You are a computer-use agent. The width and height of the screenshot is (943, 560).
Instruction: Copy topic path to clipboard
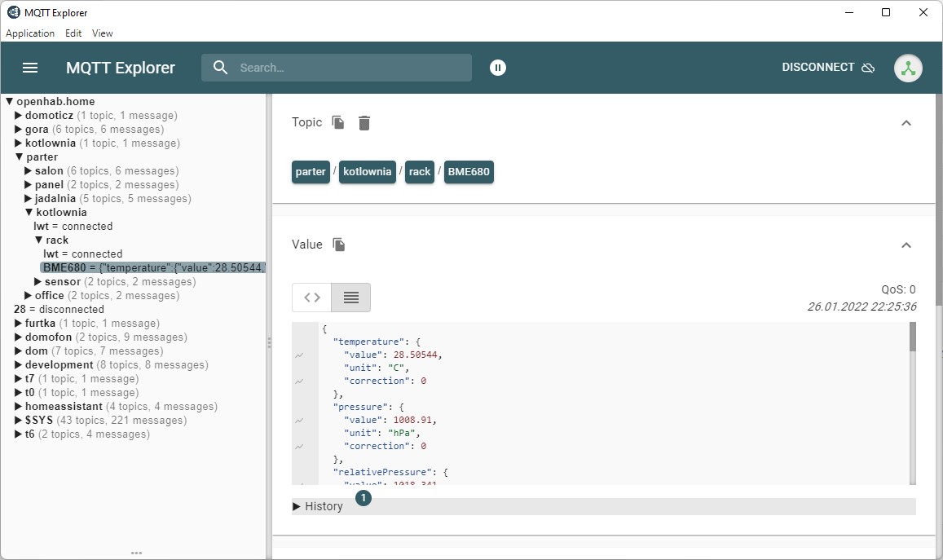338,122
